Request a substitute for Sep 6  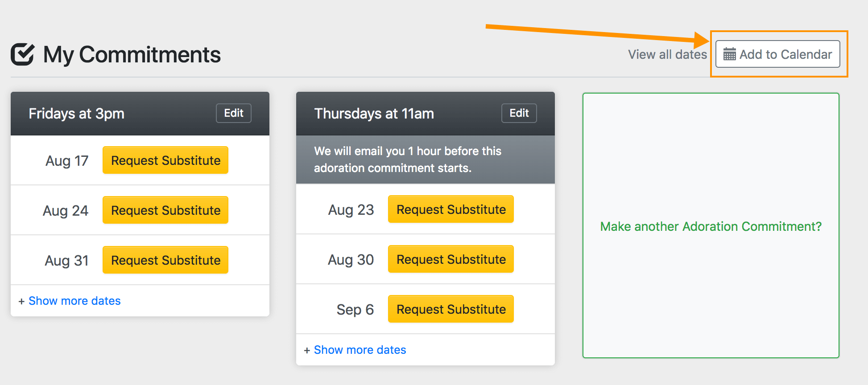click(x=451, y=309)
